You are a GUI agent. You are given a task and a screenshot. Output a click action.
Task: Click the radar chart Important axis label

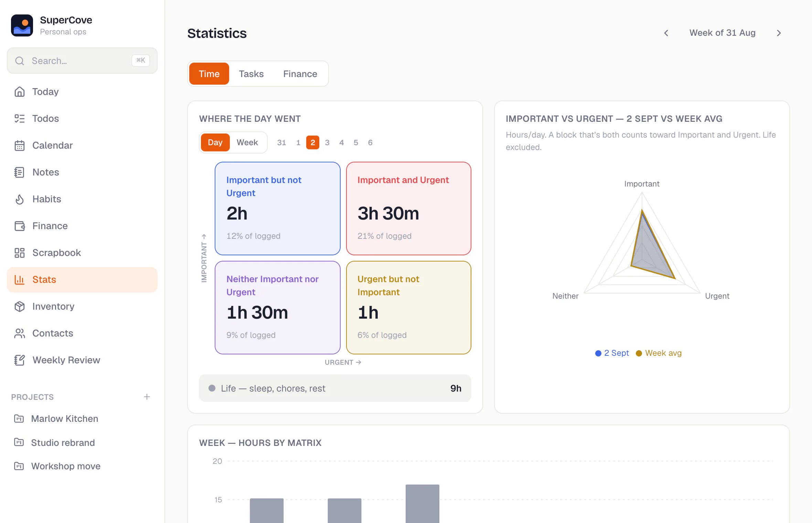coord(642,184)
